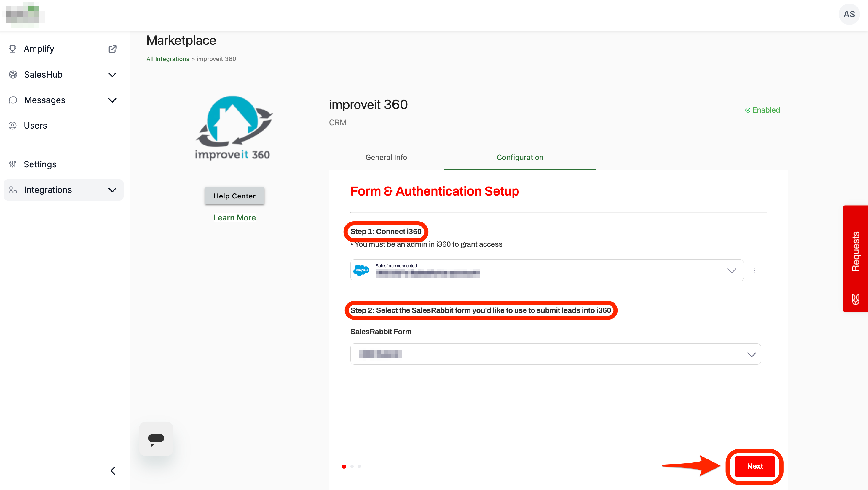Viewport: 868px width, 490px height.
Task: Click the Enabled status indicator
Action: (763, 110)
